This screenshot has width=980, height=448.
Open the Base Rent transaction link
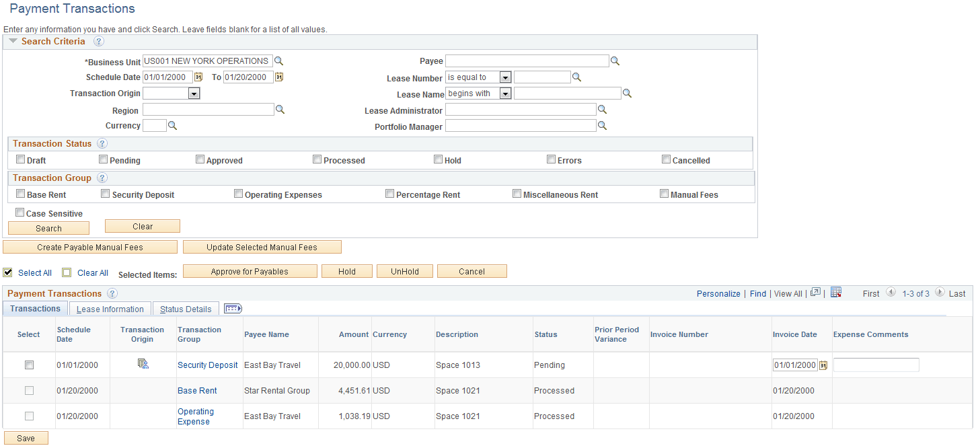point(197,390)
